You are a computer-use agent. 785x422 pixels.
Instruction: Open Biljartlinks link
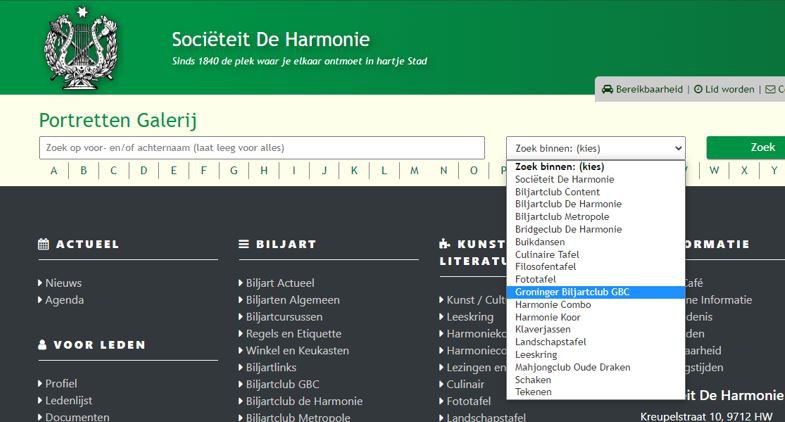click(271, 367)
